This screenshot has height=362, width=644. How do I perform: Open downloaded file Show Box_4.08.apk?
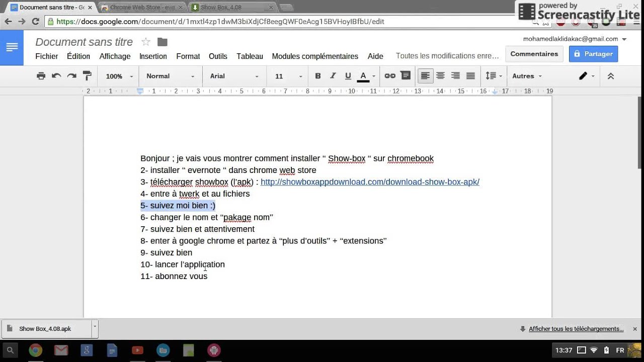46,329
